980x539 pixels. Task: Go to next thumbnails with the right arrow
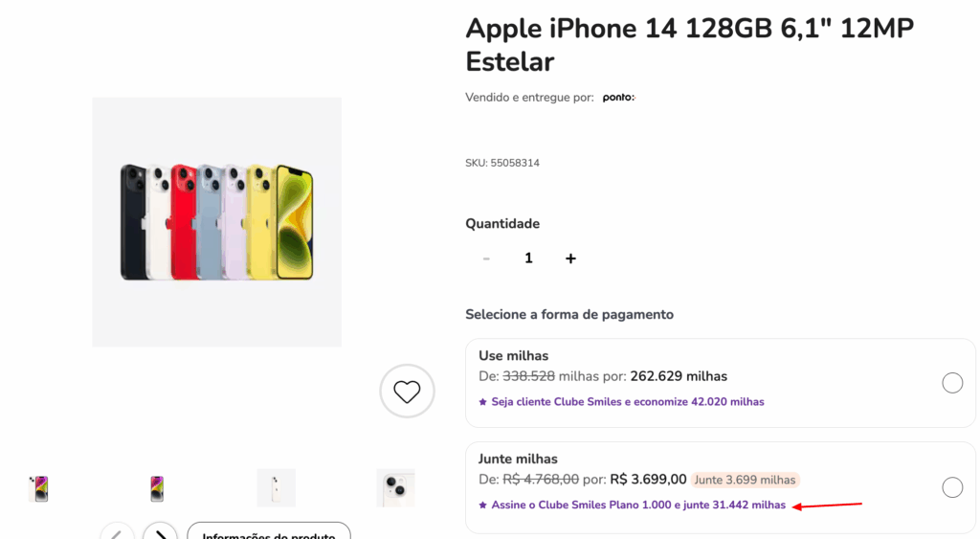[x=160, y=532]
